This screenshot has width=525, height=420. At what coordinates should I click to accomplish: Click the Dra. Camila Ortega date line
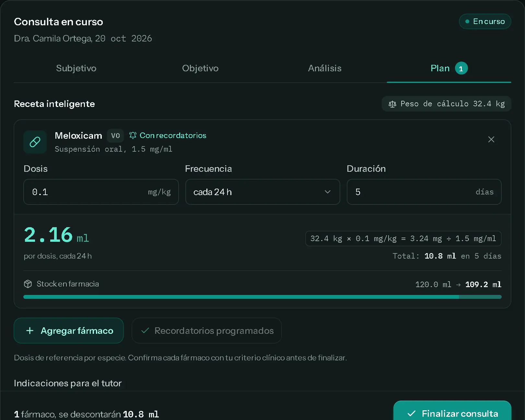pos(83,38)
